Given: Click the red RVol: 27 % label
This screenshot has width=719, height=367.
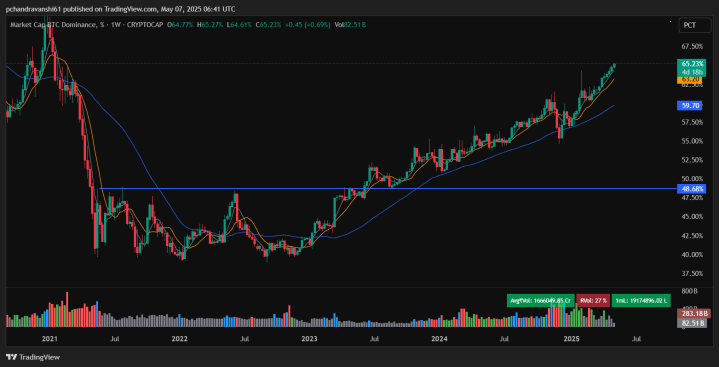Looking at the screenshot, I should click(593, 301).
